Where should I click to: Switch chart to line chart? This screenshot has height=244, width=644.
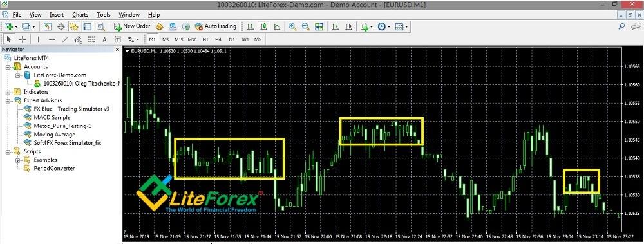pyautogui.click(x=277, y=26)
